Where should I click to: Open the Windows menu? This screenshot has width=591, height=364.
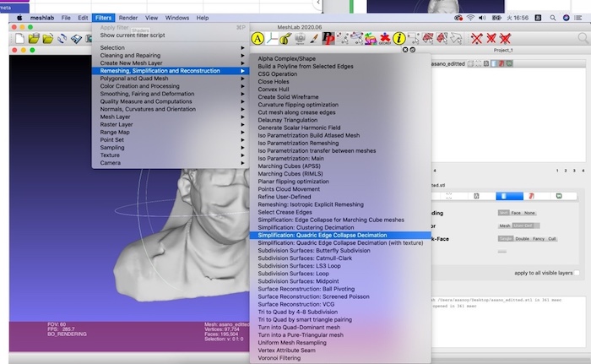click(177, 18)
